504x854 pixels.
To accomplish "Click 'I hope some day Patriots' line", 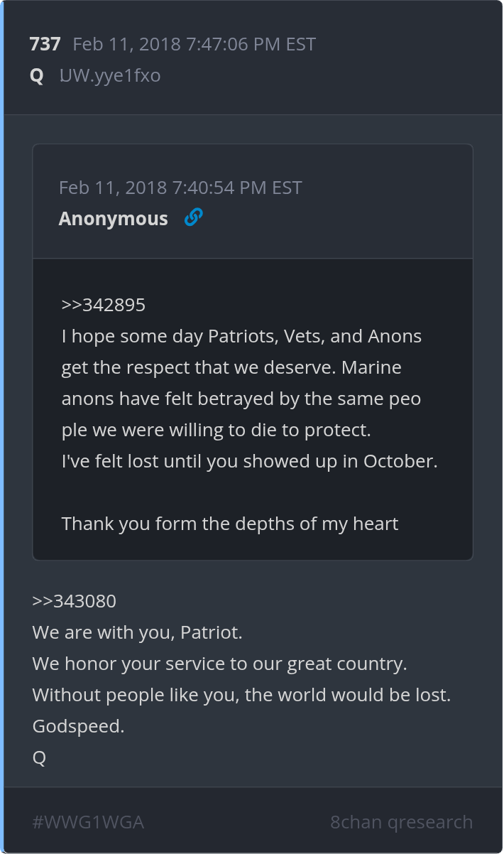I will pyautogui.click(x=241, y=336).
